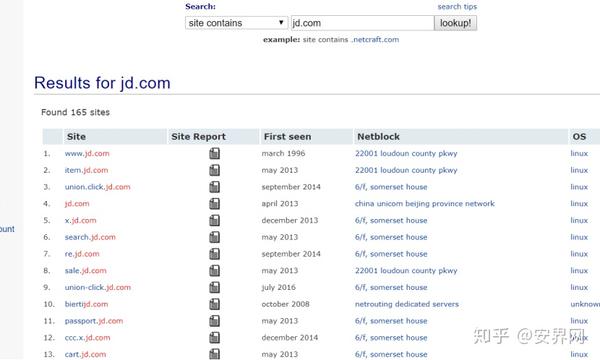Click the search text field containing jd.com
This screenshot has width=600, height=360.
362,23
